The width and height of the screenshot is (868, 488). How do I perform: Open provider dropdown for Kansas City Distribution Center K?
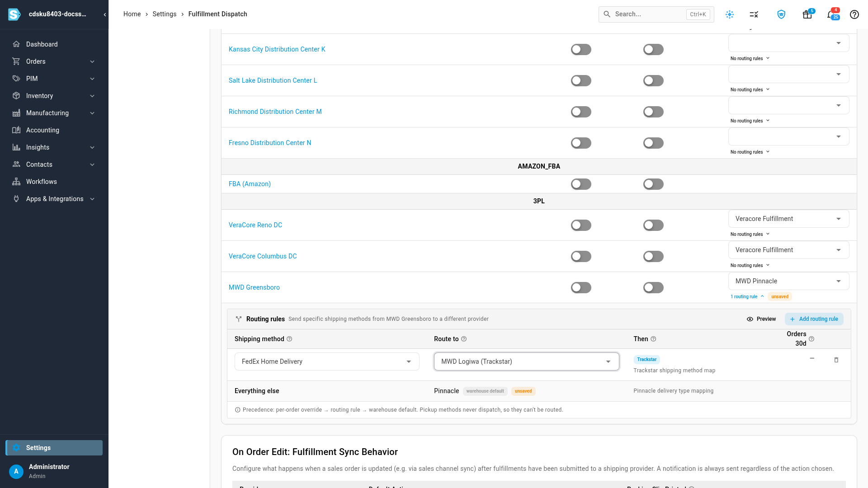788,43
